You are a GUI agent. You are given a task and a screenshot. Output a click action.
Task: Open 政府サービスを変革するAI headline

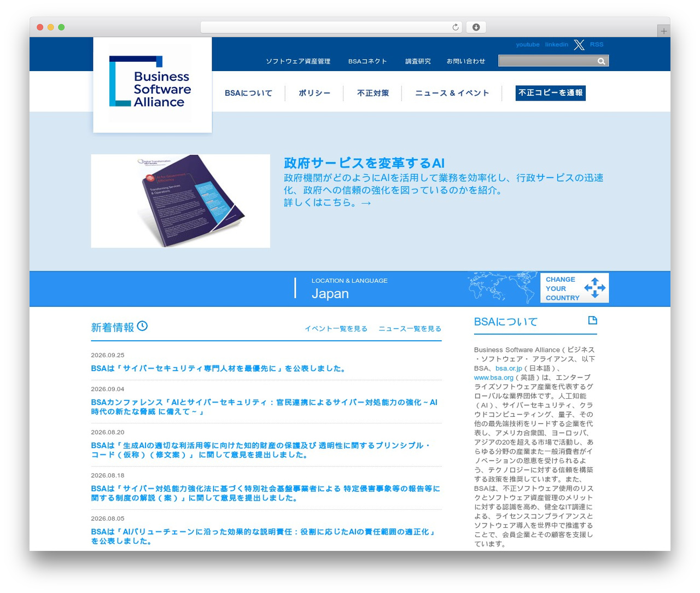[x=364, y=163]
